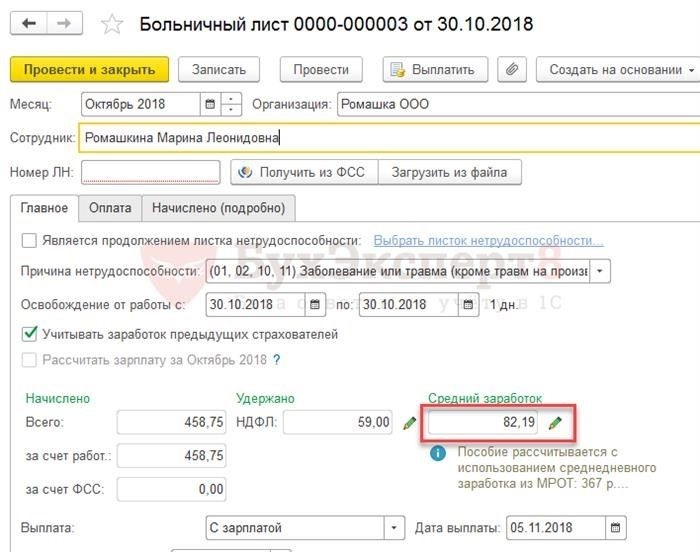Click за счет ФСС field 0,00

171,489
